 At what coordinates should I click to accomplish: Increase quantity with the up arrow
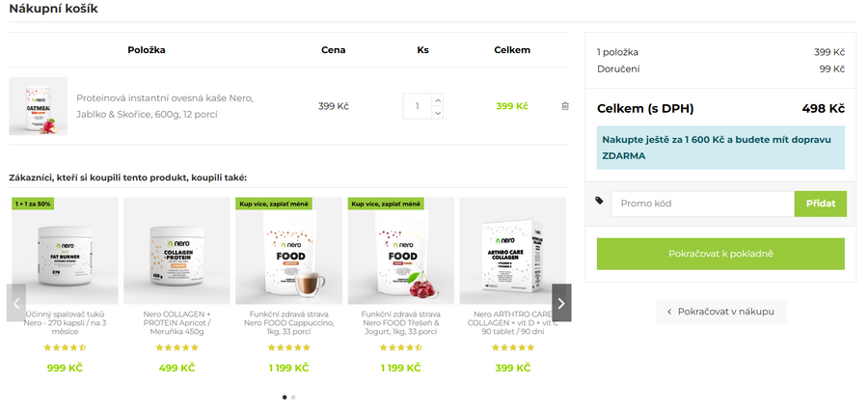(x=438, y=99)
